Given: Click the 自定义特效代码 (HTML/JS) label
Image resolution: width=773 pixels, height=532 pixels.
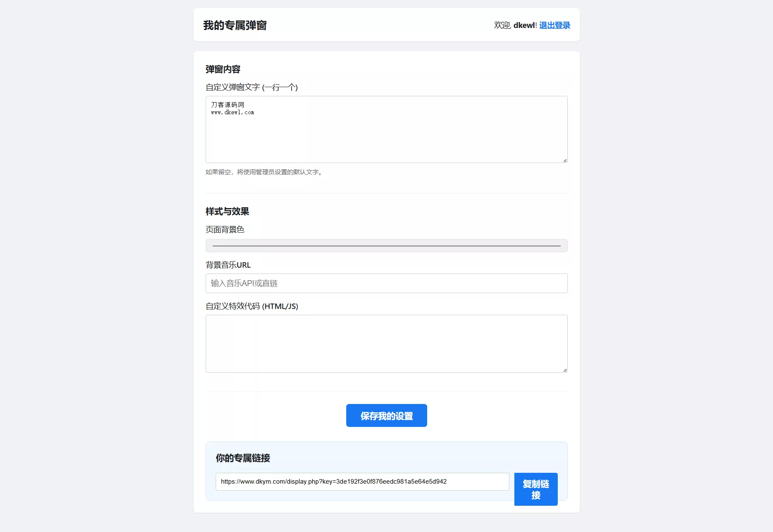Looking at the screenshot, I should tap(252, 306).
